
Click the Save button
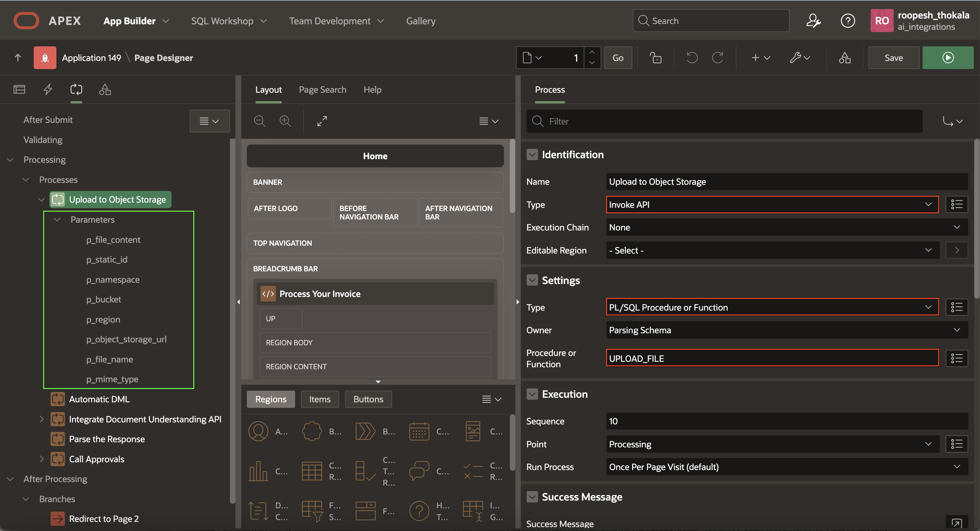tap(893, 58)
